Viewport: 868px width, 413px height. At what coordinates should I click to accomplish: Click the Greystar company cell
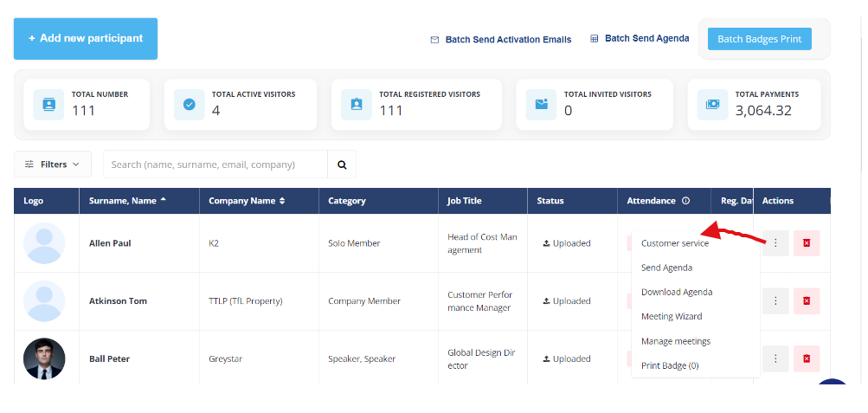(x=225, y=358)
